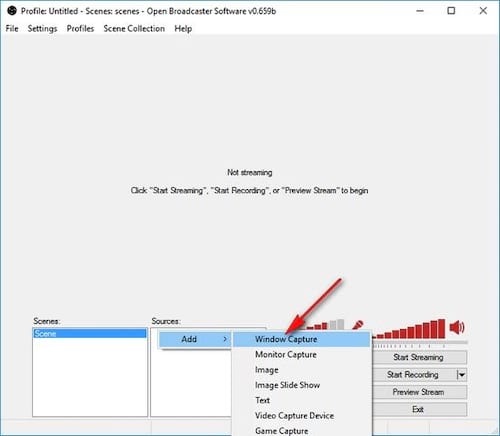Add an Image source
Image resolution: width=500 pixels, height=436 pixels.
[302, 370]
